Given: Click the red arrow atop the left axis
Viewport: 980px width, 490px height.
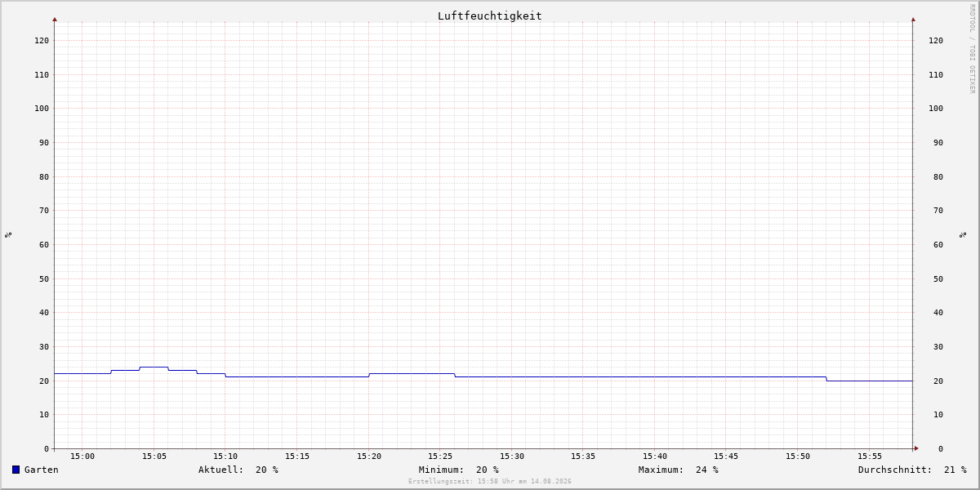Looking at the screenshot, I should pyautogui.click(x=55, y=19).
